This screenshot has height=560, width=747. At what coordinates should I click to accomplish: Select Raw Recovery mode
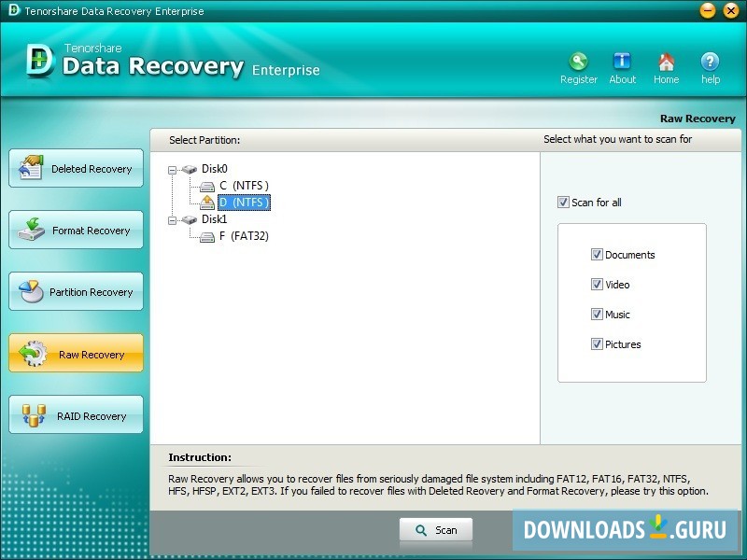(x=76, y=354)
